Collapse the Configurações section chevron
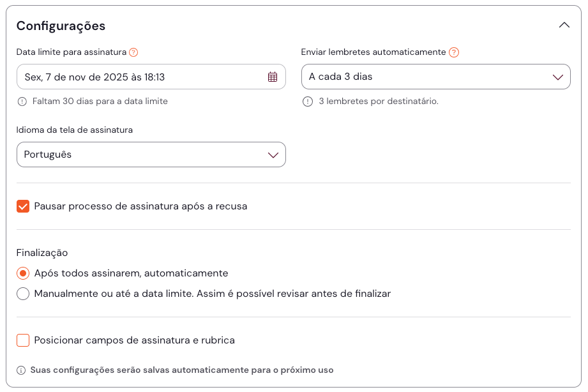 pyautogui.click(x=564, y=26)
